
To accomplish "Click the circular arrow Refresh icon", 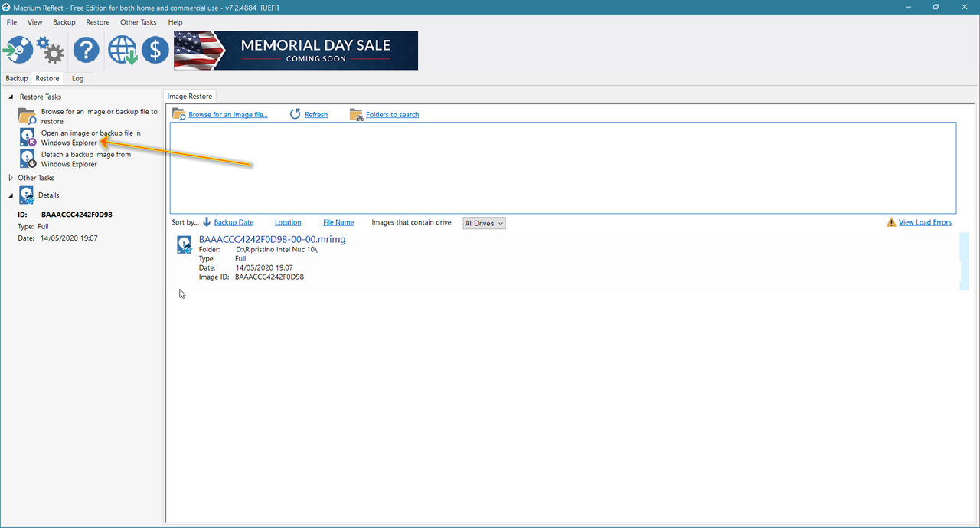I will click(296, 114).
